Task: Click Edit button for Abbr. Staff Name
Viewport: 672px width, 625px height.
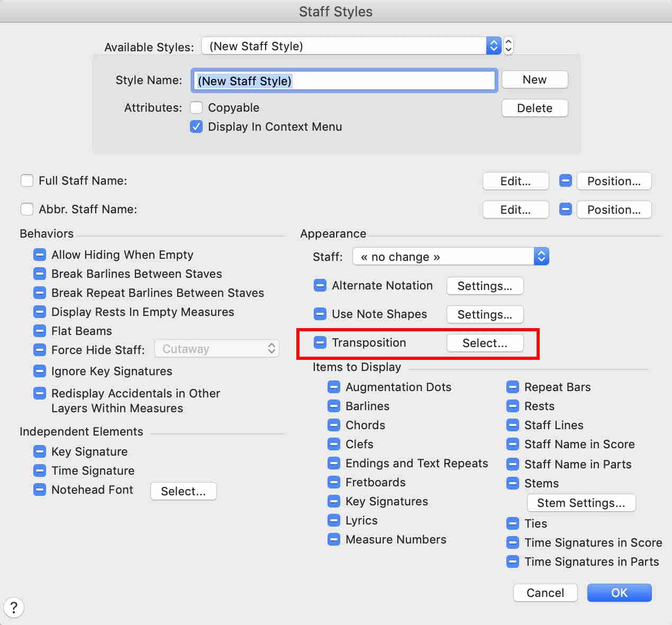Action: click(x=515, y=210)
